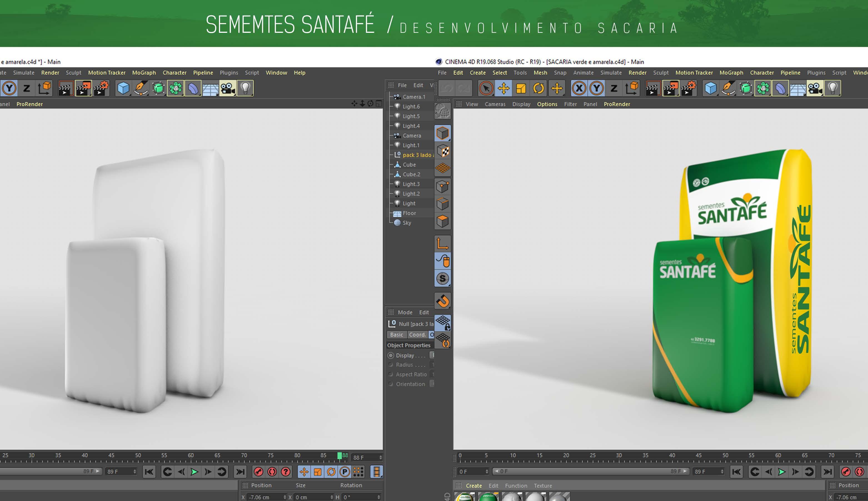Click the Render to Picture Viewer icon
Image resolution: width=868 pixels, height=501 pixels.
pos(670,88)
